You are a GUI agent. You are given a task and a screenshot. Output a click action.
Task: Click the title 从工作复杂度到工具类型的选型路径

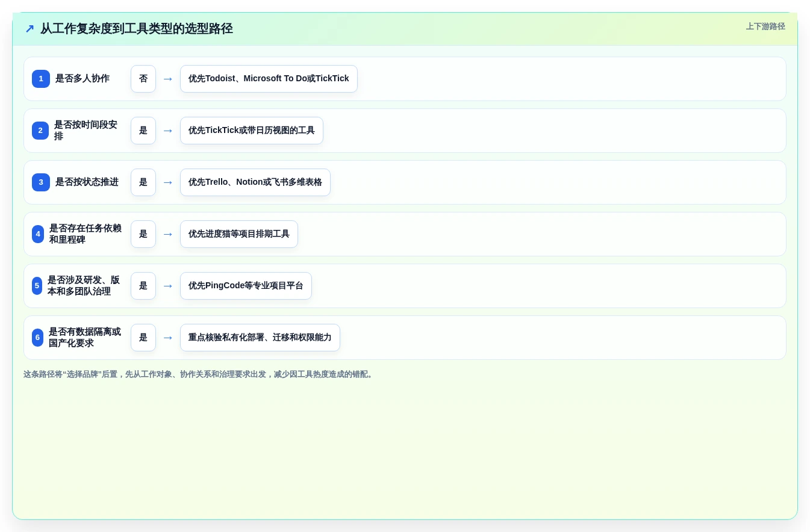tap(136, 28)
